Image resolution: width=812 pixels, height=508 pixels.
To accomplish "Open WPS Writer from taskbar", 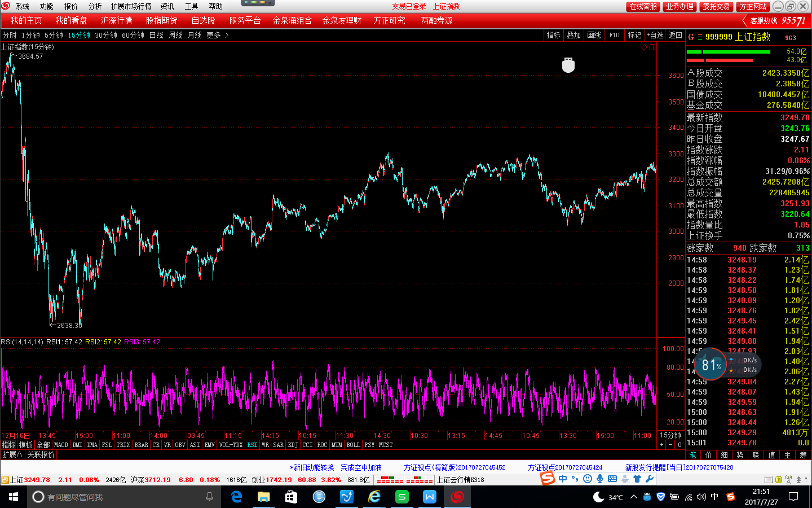I will [430, 497].
